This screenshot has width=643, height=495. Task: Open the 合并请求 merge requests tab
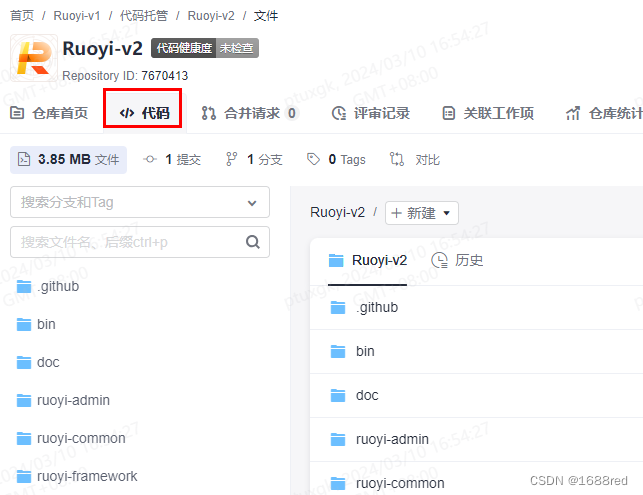point(249,113)
